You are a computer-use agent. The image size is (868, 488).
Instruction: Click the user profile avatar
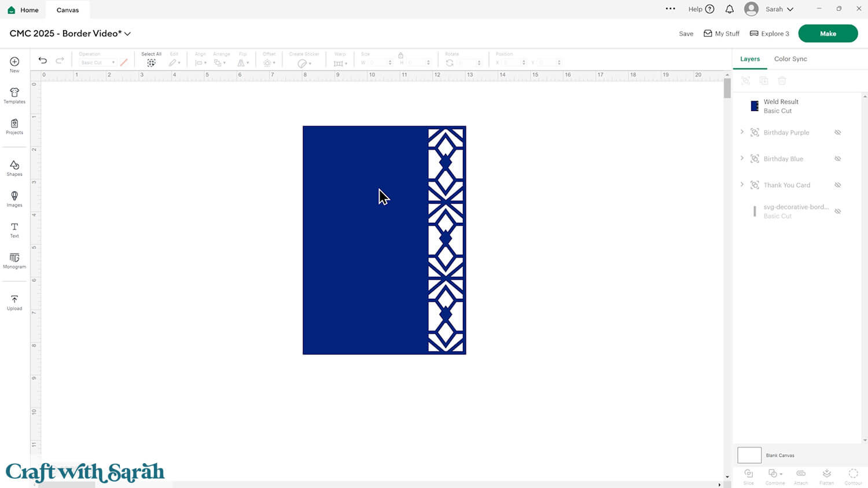(x=751, y=9)
